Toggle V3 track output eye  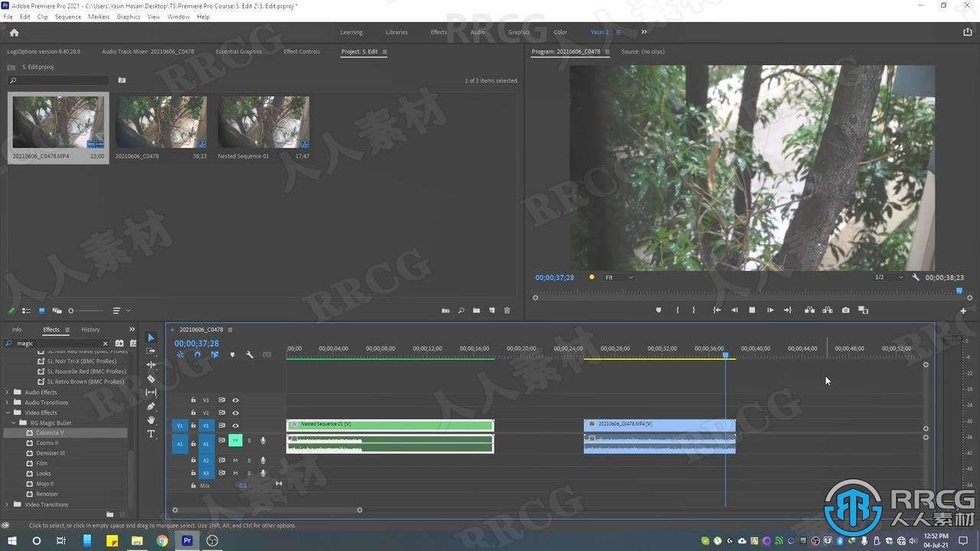pos(235,399)
